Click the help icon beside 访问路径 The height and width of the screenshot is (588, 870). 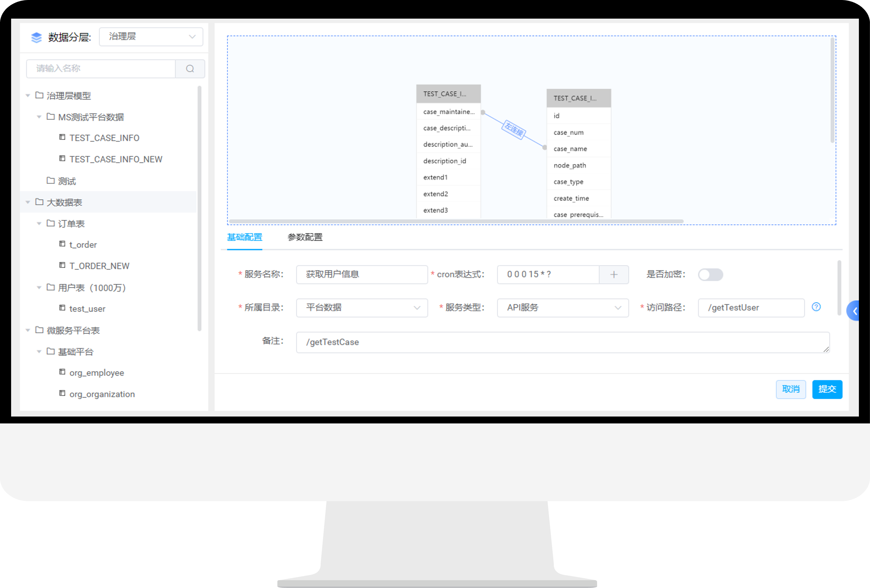point(816,307)
